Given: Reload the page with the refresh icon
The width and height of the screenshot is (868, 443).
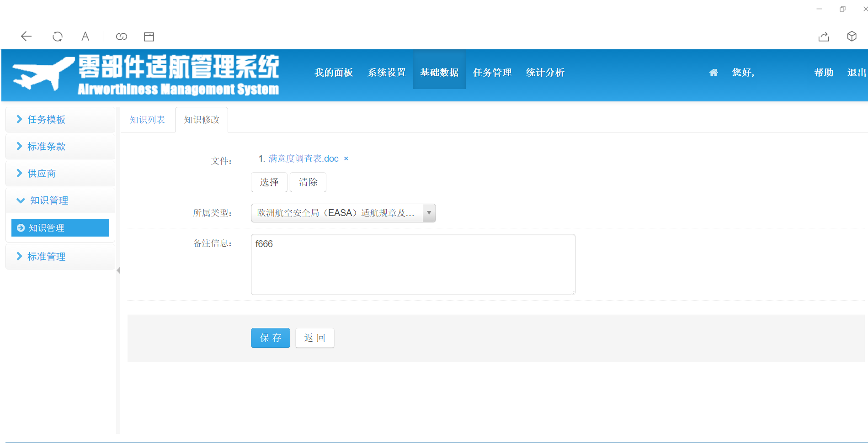Looking at the screenshot, I should point(57,37).
